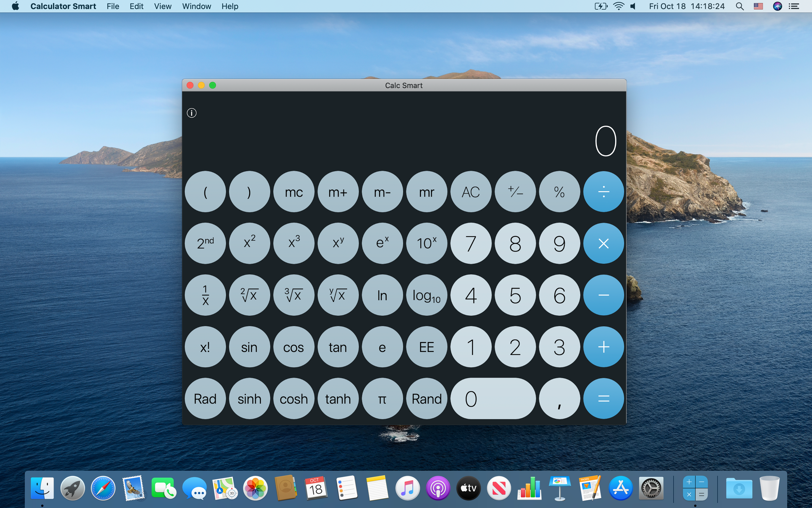Click the digit 9 key
The width and height of the screenshot is (812, 508).
click(x=559, y=244)
